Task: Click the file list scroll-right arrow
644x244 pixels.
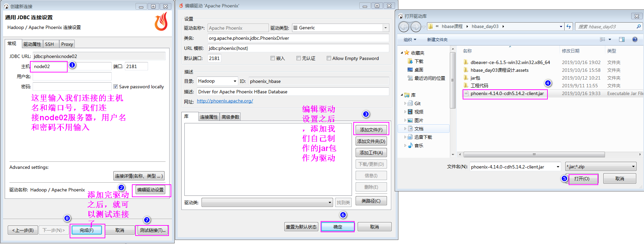Action: [640, 154]
